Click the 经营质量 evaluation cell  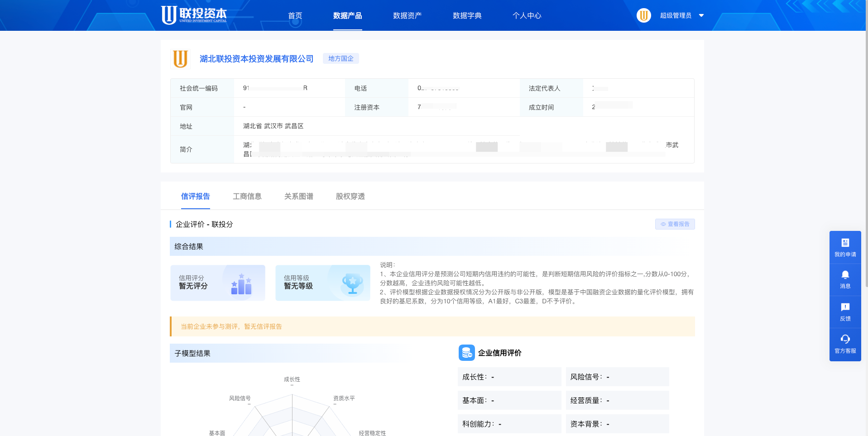click(x=618, y=400)
